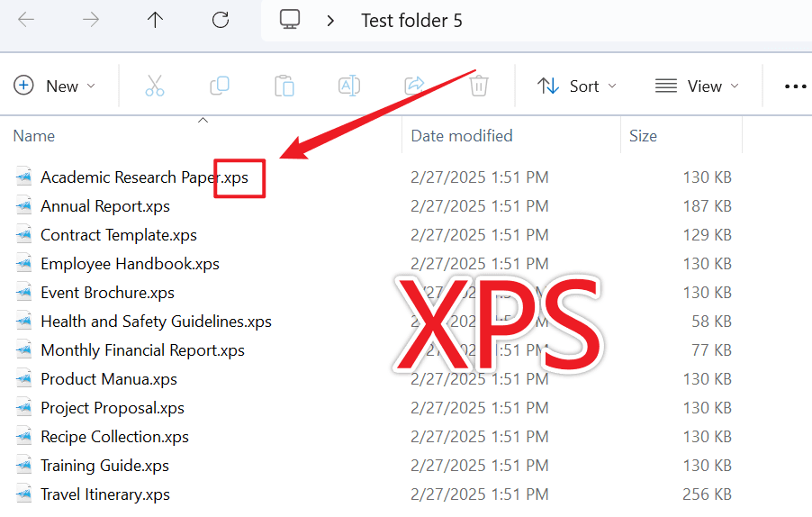Click the Copy icon in toolbar
This screenshot has width=812, height=517.
(x=220, y=86)
